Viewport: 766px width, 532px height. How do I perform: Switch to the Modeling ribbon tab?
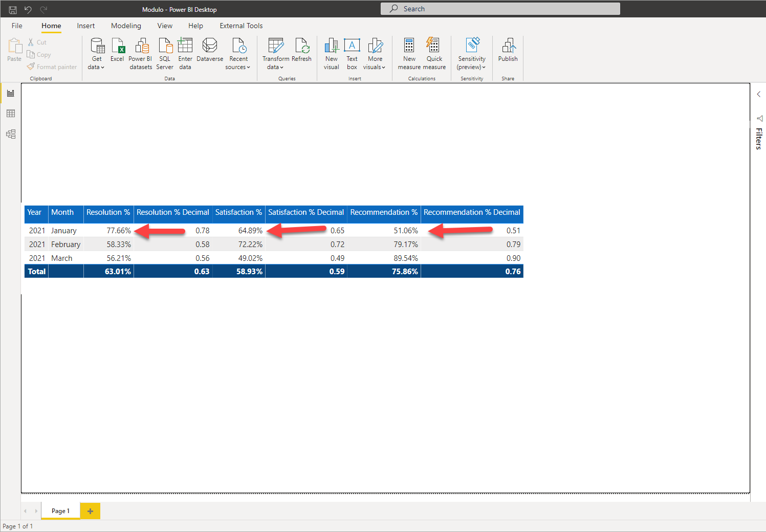(126, 26)
